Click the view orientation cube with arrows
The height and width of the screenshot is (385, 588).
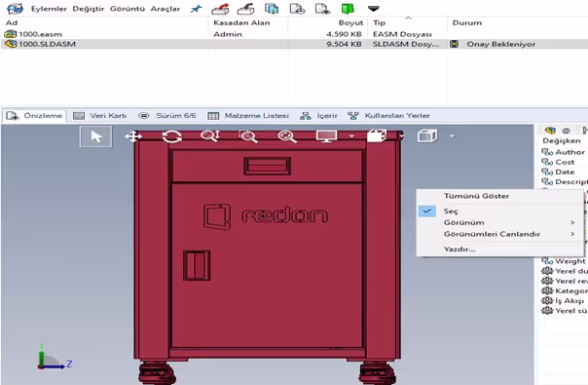(x=377, y=136)
